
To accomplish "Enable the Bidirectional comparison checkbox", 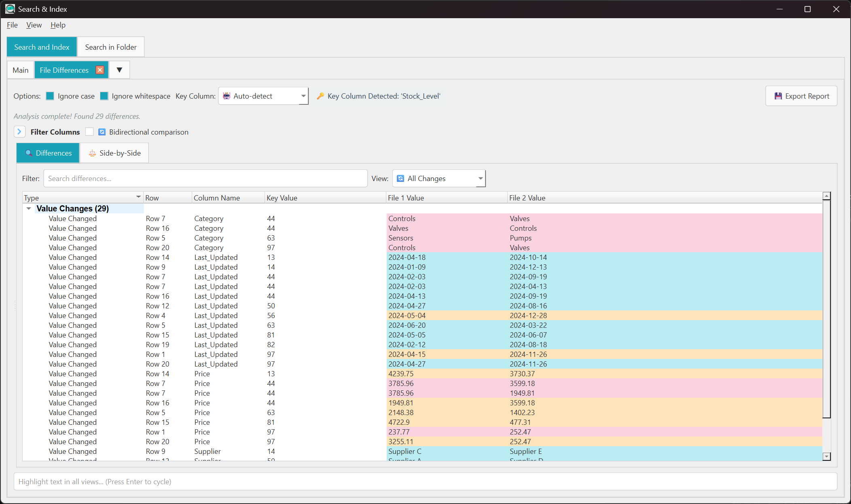I will click(89, 132).
